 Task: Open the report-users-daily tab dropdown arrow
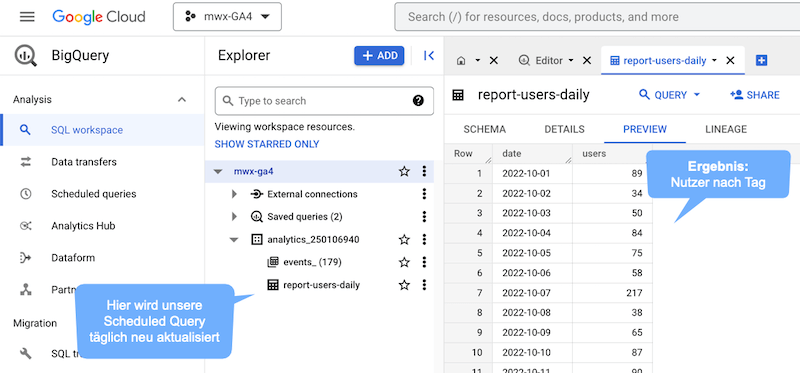pyautogui.click(x=714, y=60)
